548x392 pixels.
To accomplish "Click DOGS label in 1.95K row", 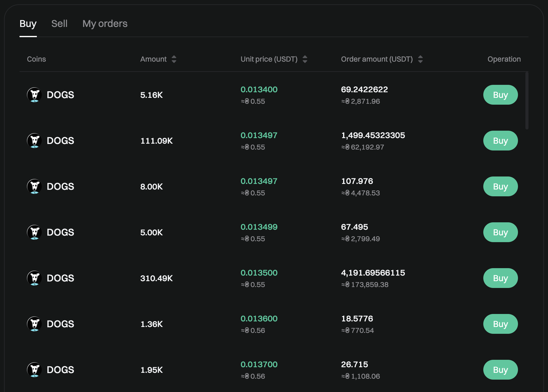I will [x=60, y=370].
